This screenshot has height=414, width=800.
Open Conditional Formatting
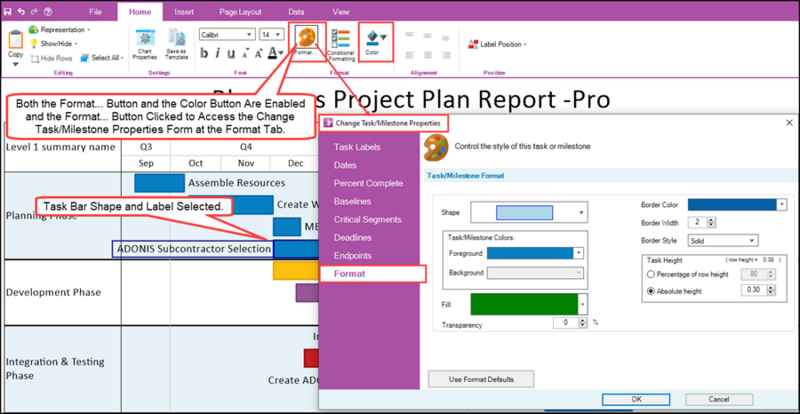tap(341, 45)
